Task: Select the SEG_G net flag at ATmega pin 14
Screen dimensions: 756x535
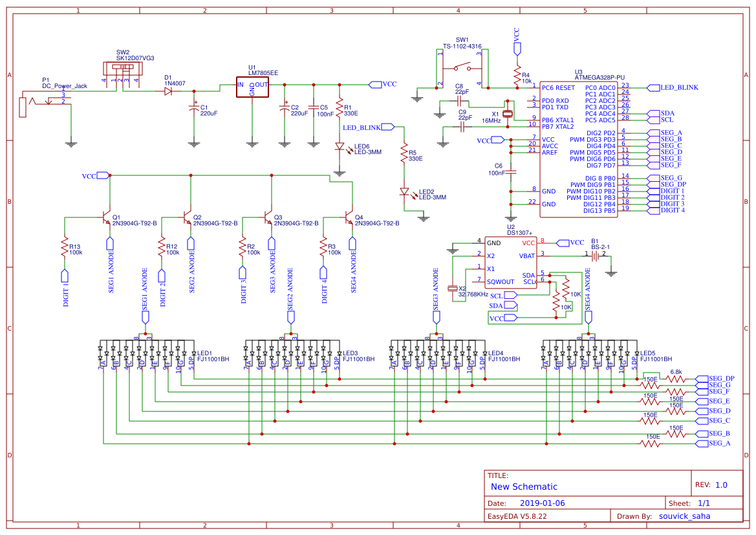Action: (x=665, y=178)
